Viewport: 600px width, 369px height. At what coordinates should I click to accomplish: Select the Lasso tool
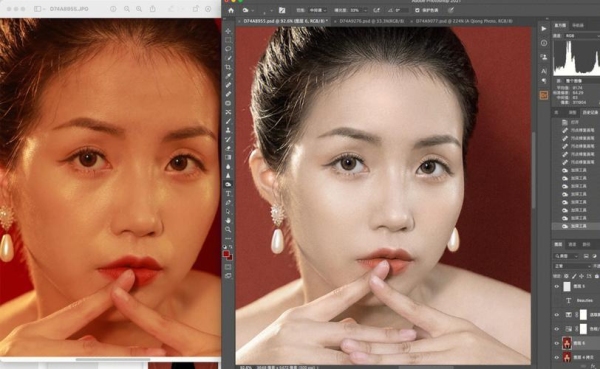click(x=228, y=49)
